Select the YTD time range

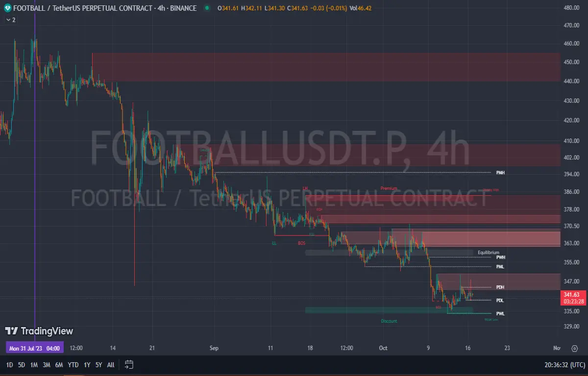pyautogui.click(x=73, y=365)
